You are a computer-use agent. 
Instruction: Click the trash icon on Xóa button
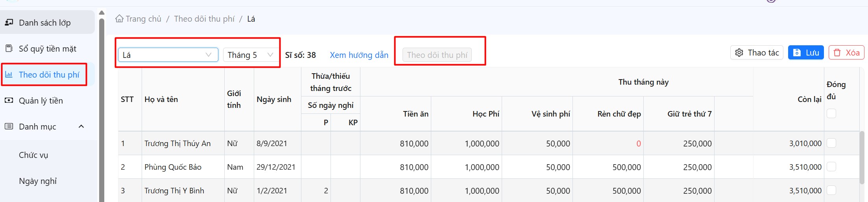tap(837, 53)
